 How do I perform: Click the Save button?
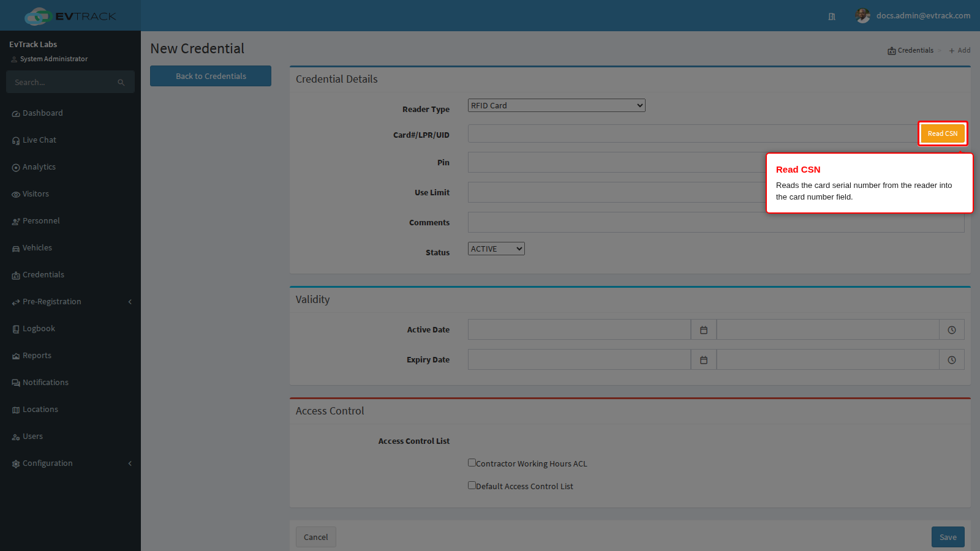[x=948, y=537]
